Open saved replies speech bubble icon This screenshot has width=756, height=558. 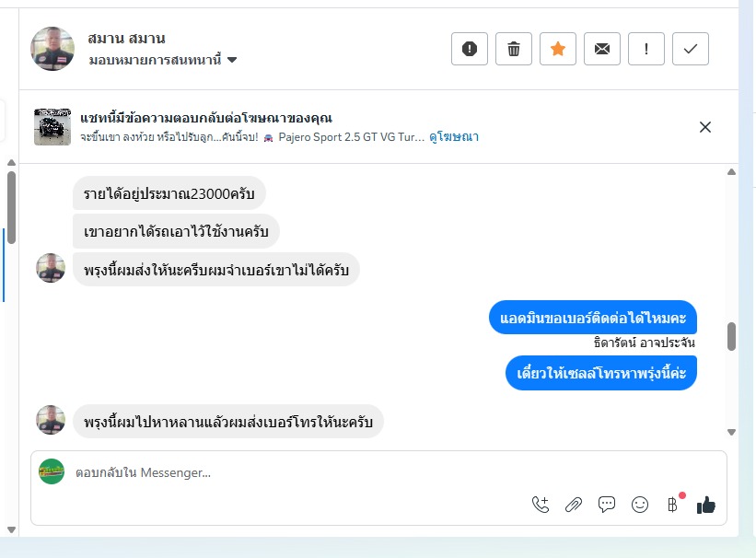tap(607, 505)
